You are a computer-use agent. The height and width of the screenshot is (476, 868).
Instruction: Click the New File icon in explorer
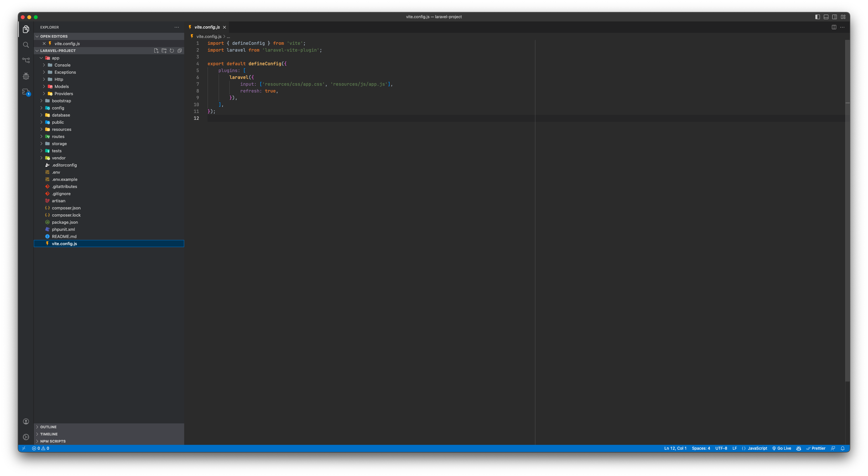pos(156,51)
